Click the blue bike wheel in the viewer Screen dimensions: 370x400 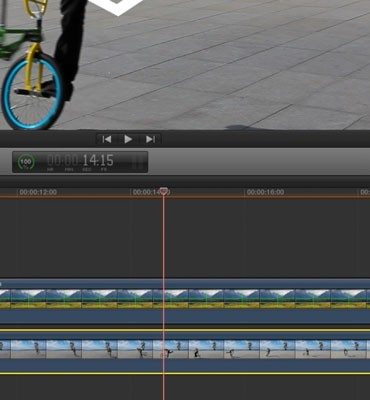click(x=32, y=92)
